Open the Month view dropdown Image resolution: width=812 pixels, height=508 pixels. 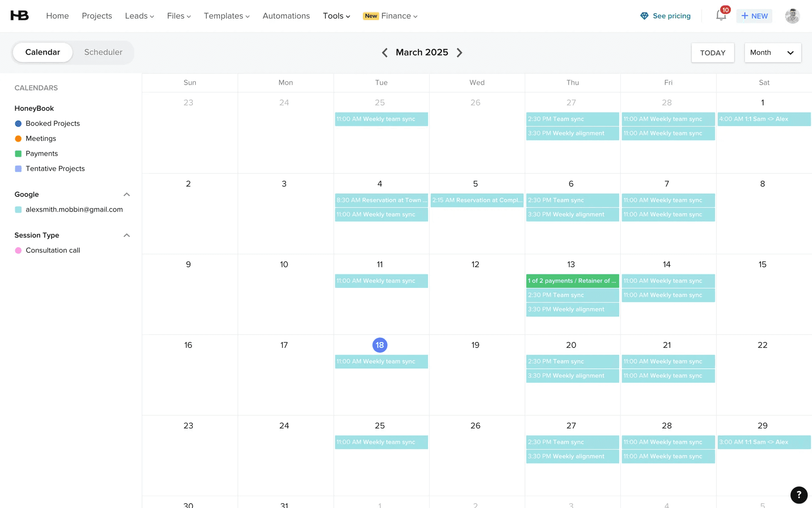(772, 52)
